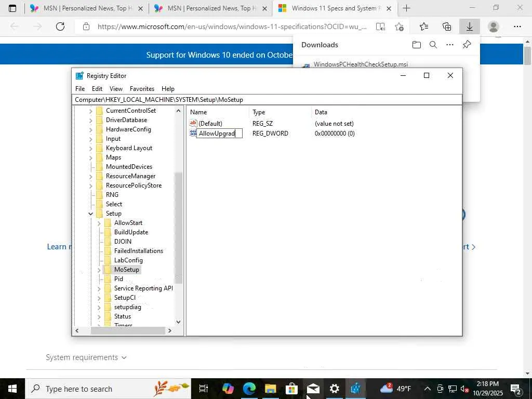Open notification center icon
Image resolution: width=532 pixels, height=399 pixels.
[515, 389]
